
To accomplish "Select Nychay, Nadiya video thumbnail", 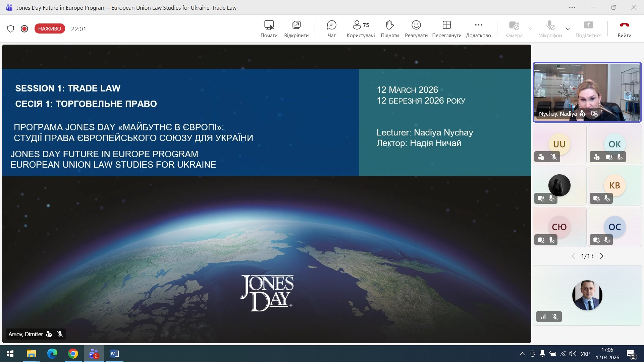I will (587, 92).
